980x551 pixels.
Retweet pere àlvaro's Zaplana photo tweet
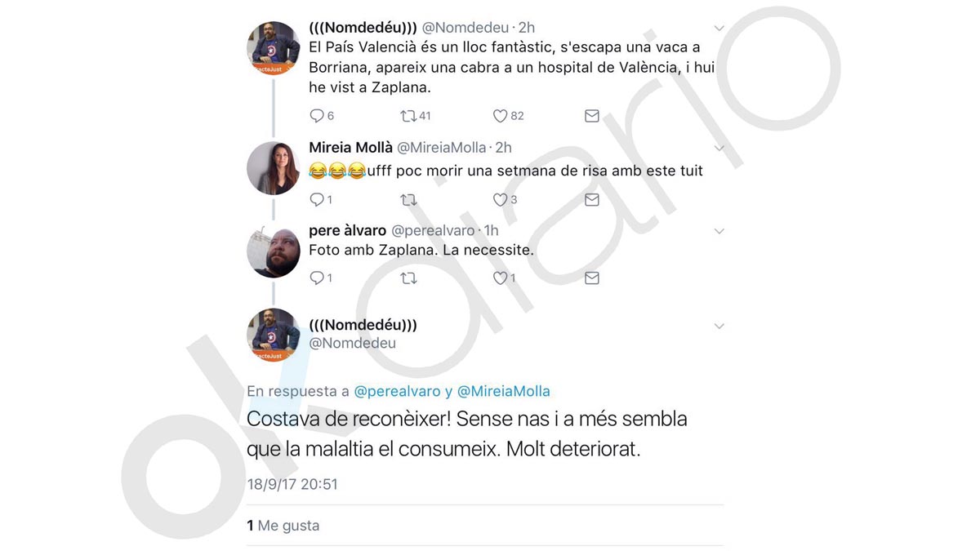pos(408,278)
